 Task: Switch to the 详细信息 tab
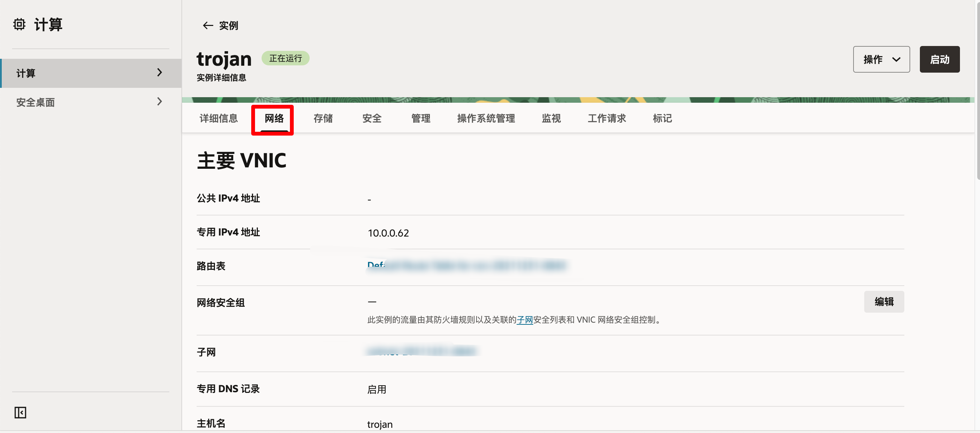(218, 118)
